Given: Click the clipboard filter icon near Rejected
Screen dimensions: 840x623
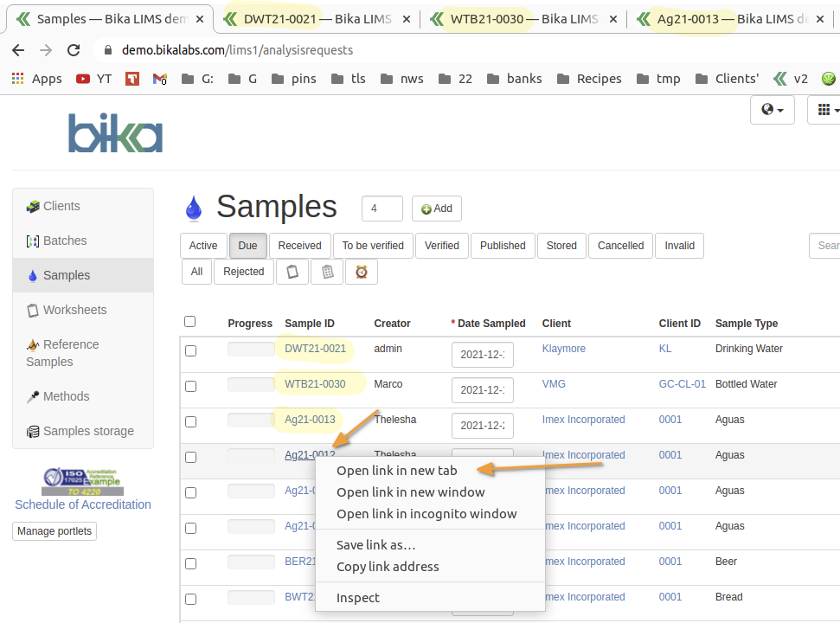Looking at the screenshot, I should pyautogui.click(x=292, y=271).
